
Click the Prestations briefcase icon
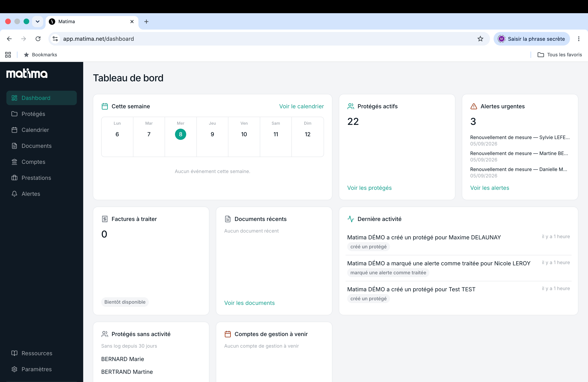click(x=14, y=178)
